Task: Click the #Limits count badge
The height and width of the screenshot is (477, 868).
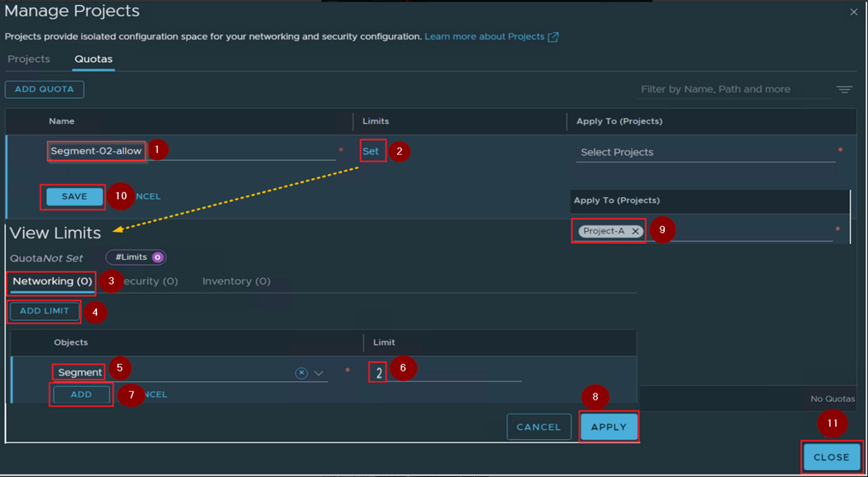Action: (x=136, y=257)
